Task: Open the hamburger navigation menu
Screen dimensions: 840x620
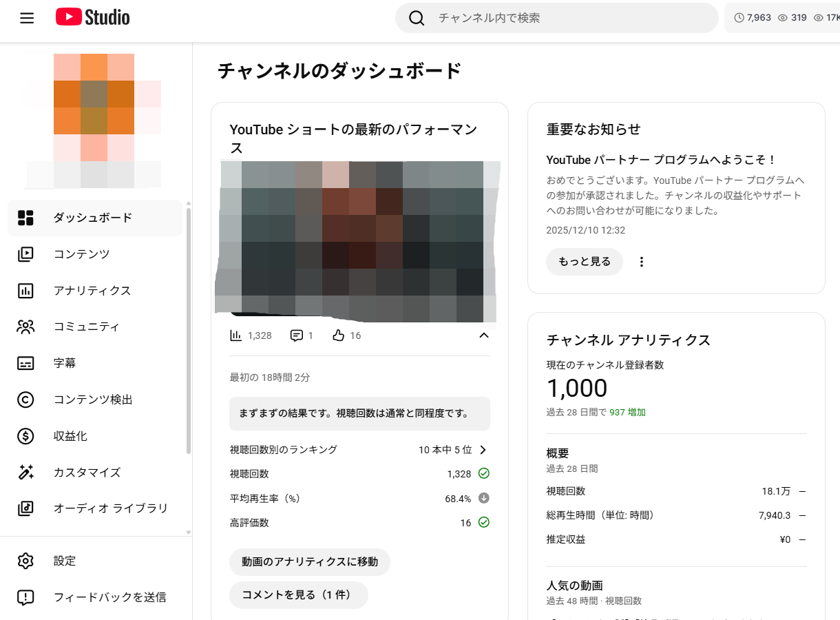Action: (27, 17)
